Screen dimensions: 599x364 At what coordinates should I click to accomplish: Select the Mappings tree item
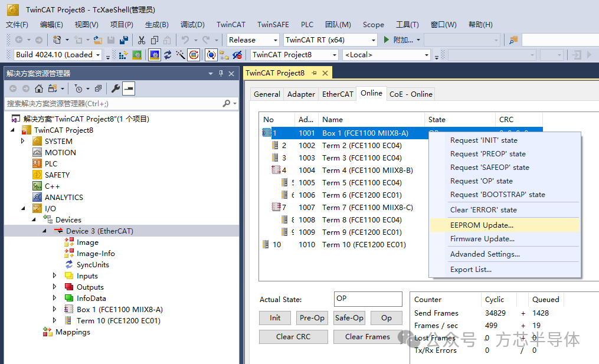[x=73, y=332]
